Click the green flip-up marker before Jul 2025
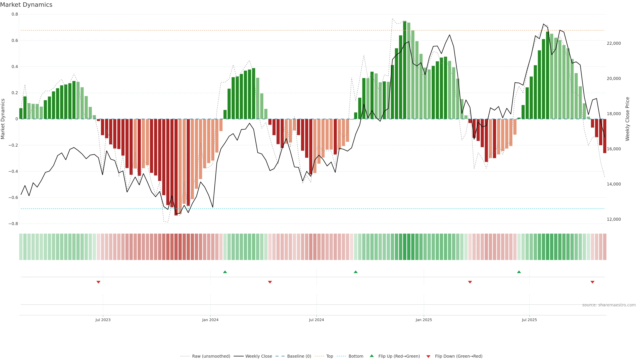 tap(519, 272)
